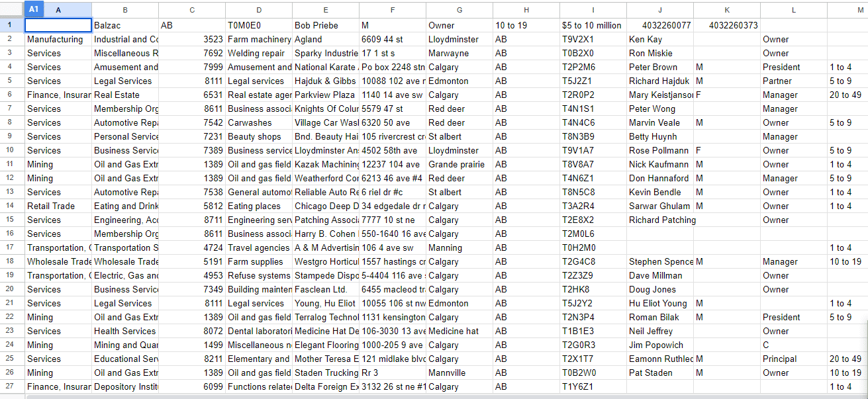Select the $5 to 10 million cell
Screen dimensions: 868x399
[593, 25]
